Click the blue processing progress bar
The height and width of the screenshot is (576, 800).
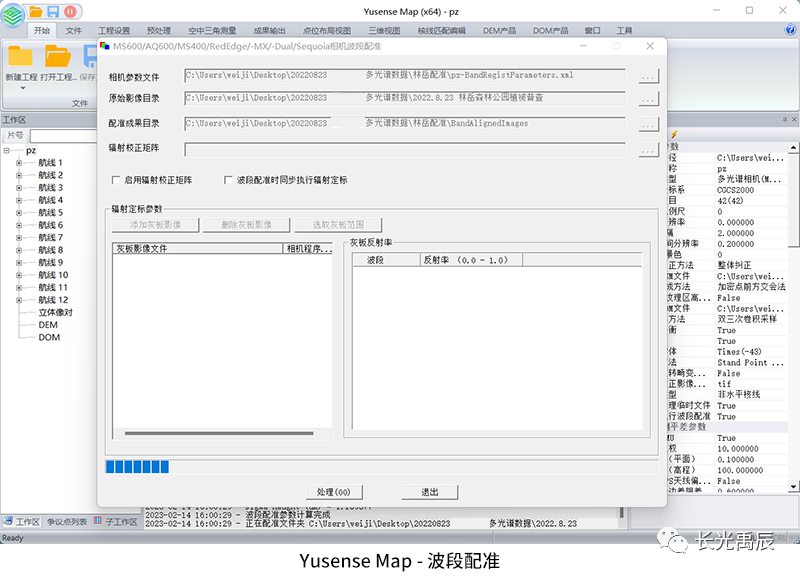[138, 466]
